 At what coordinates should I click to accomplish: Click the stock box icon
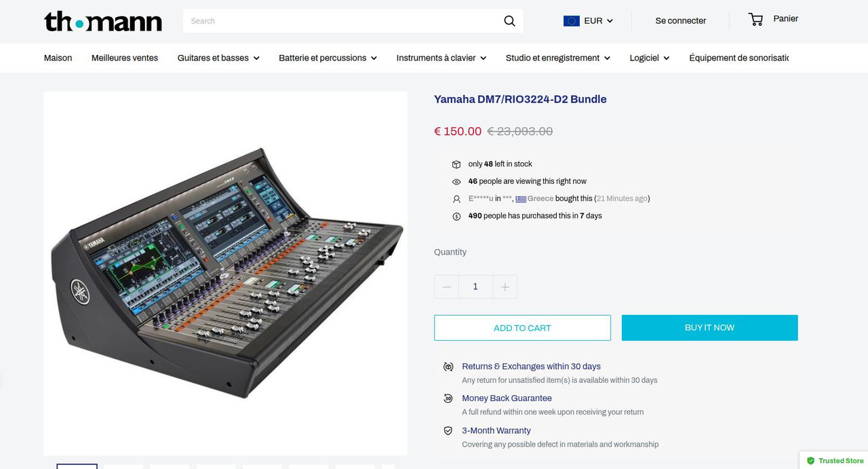[x=456, y=164]
